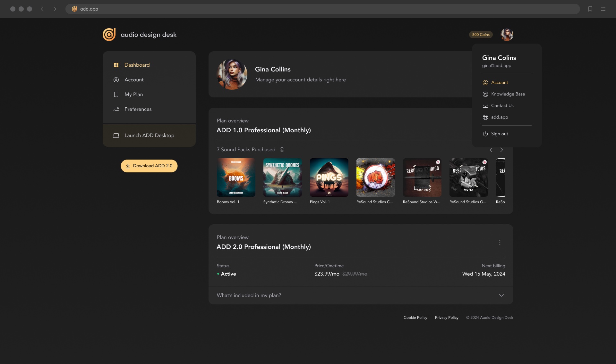This screenshot has height=364, width=616.
Task: Choose Sign out in the profile dropdown
Action: (500, 134)
